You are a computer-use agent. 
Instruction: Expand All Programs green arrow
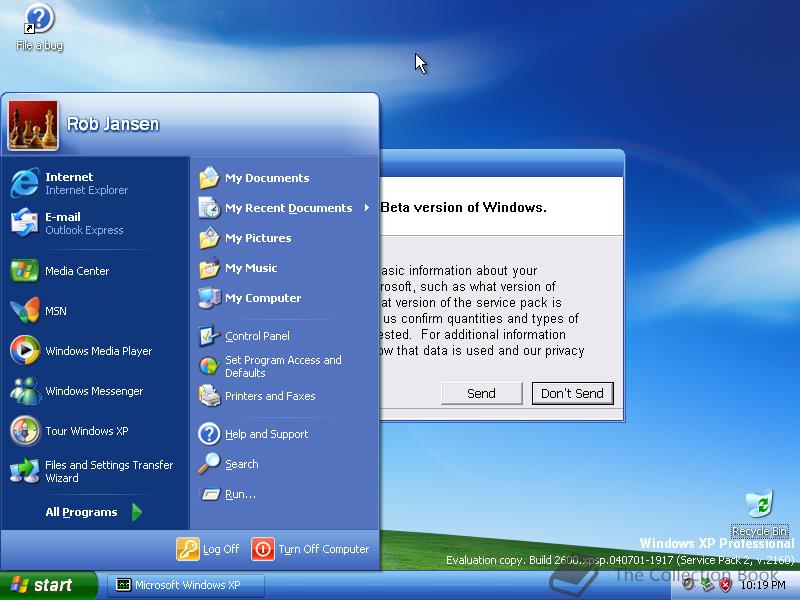(x=136, y=512)
